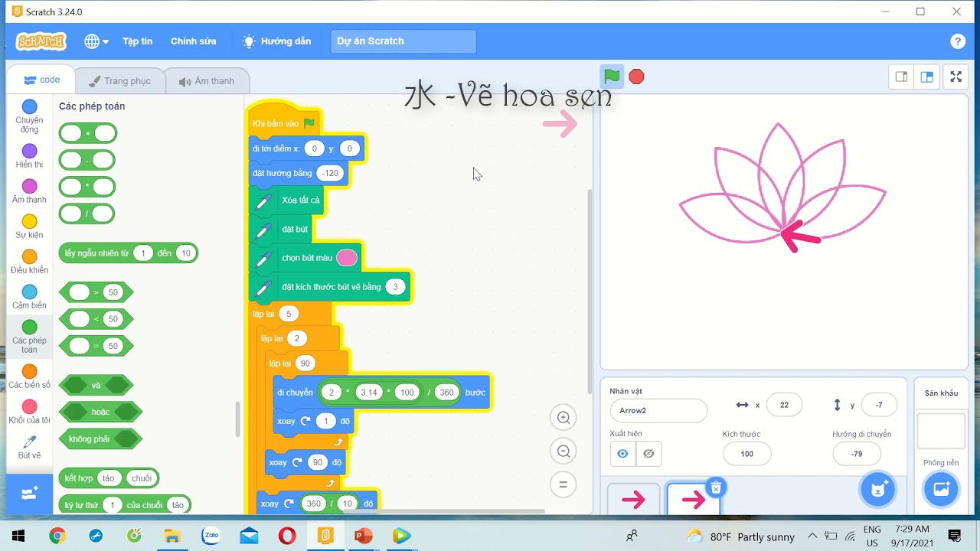Select Cảm biến block category

[29, 297]
